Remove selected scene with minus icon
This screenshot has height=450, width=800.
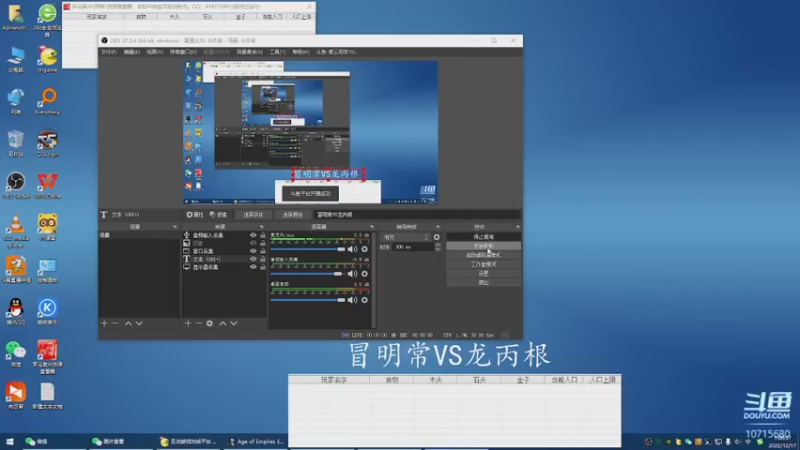pyautogui.click(x=115, y=323)
